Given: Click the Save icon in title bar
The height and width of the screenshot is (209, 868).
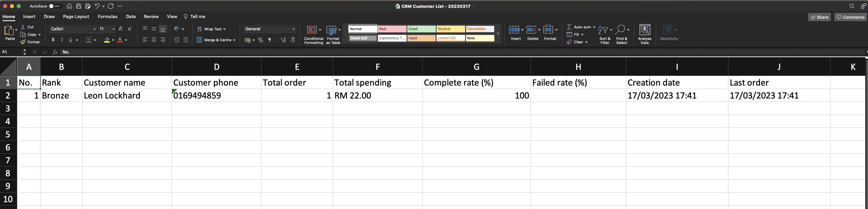Looking at the screenshot, I should click(x=79, y=6).
